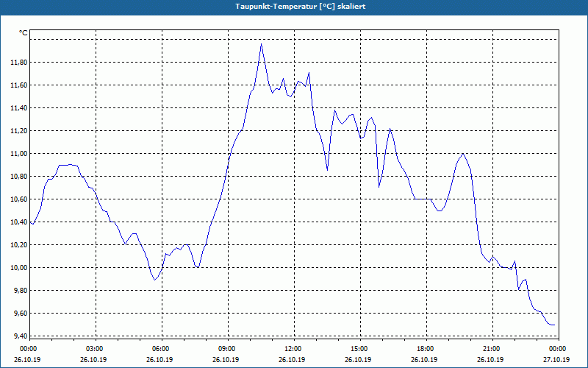Click the curve's low point before 06:00

pos(154,280)
